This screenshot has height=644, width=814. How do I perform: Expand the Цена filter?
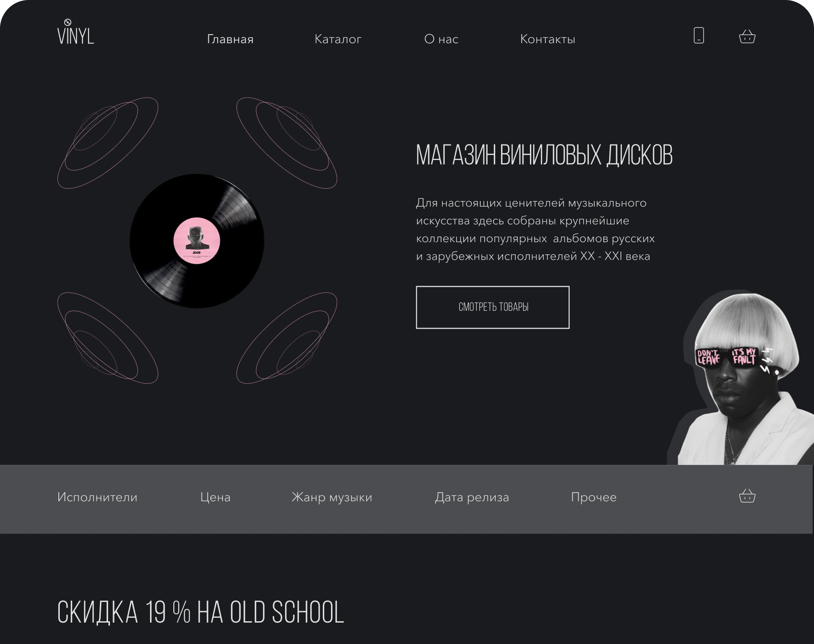click(x=215, y=497)
